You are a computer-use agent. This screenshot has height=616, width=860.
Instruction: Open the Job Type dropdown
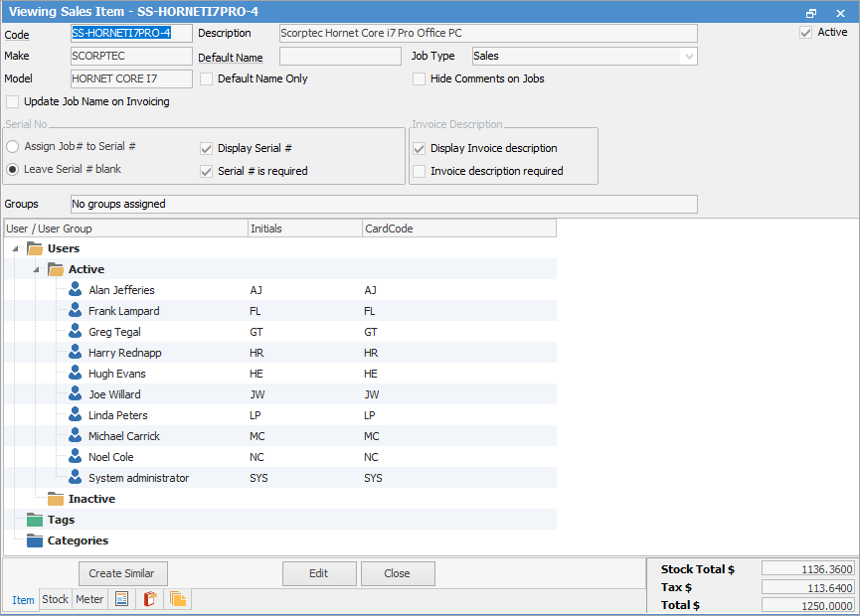pyautogui.click(x=689, y=57)
